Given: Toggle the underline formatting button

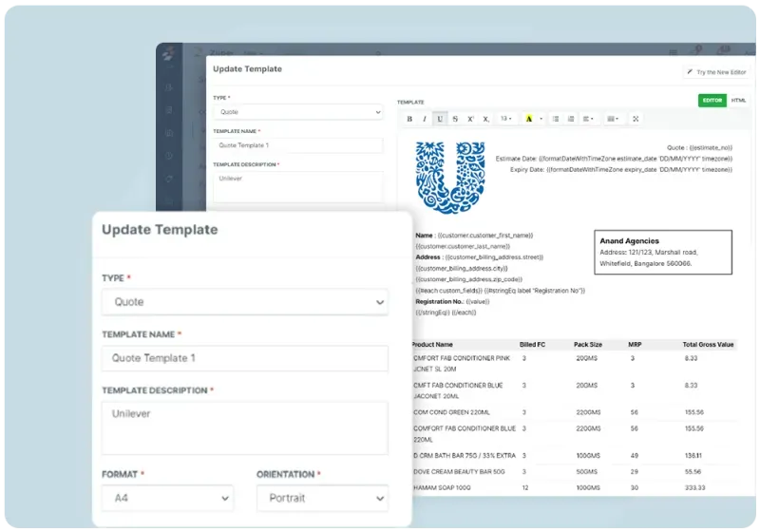Looking at the screenshot, I should (x=440, y=119).
